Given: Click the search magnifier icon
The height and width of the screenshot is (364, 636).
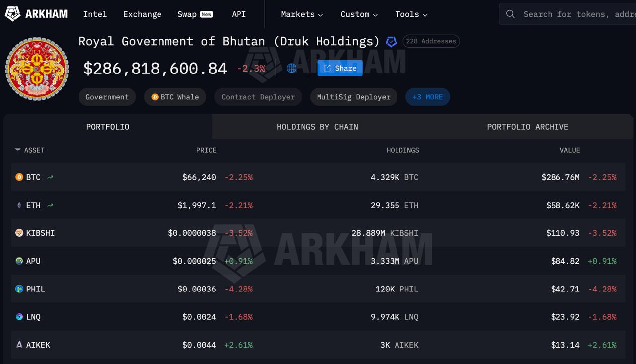Looking at the screenshot, I should 510,14.
